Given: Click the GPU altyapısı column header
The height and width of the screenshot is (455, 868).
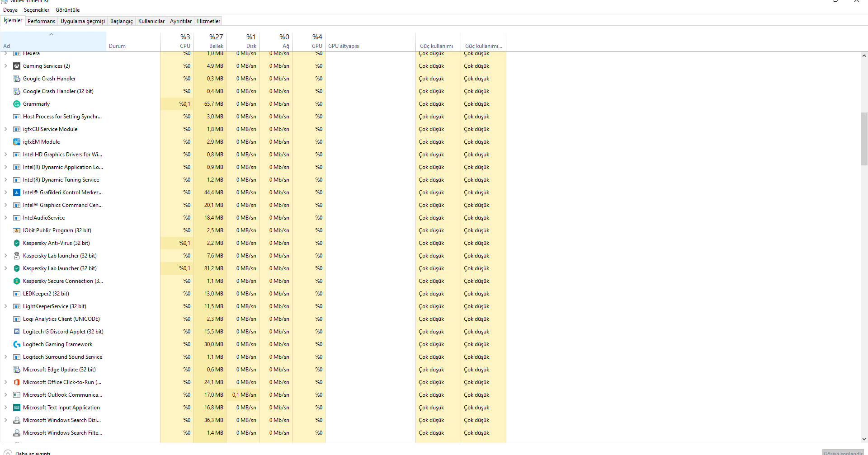Looking at the screenshot, I should click(370, 41).
